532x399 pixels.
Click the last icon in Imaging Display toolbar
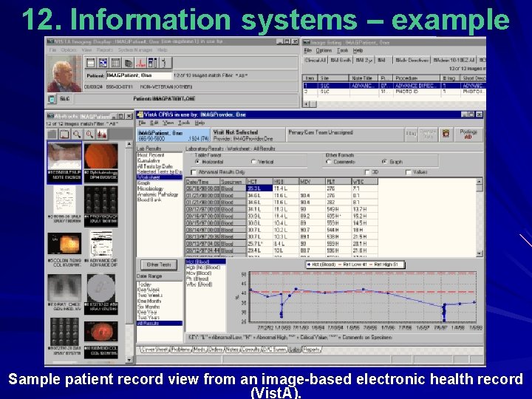tap(165, 62)
